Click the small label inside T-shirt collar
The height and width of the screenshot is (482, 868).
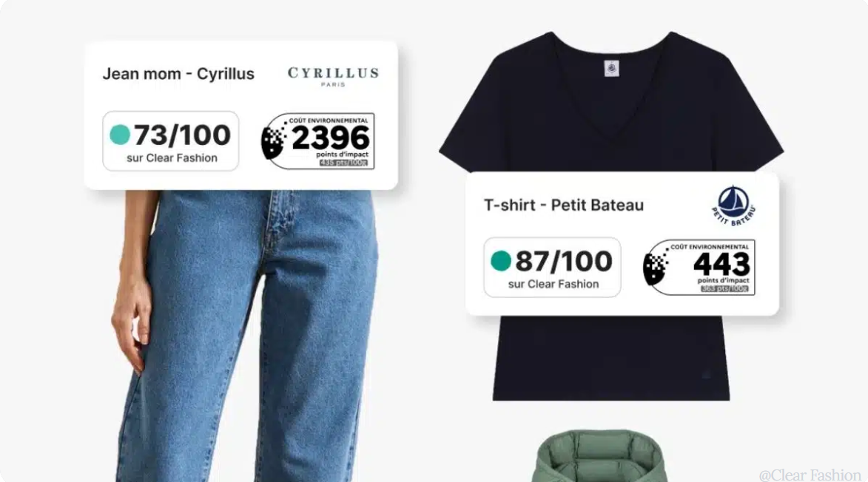[x=612, y=69]
